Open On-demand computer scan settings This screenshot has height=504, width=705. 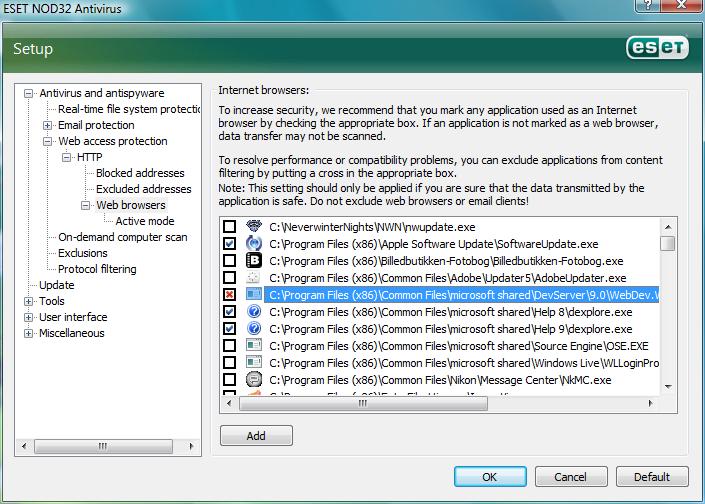[123, 237]
